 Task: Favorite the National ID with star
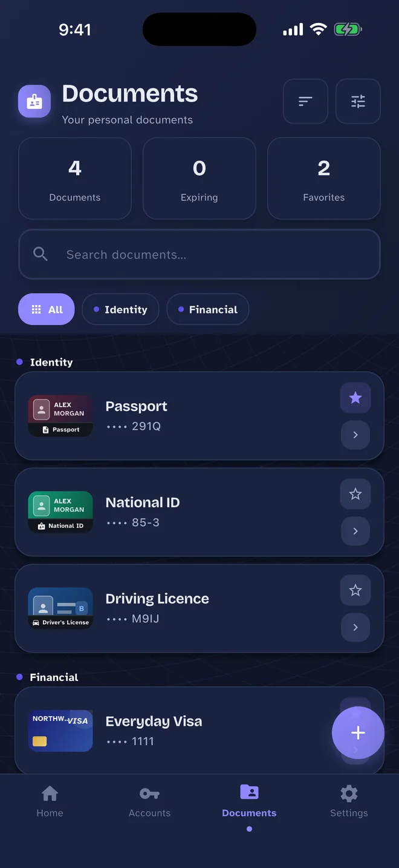point(355,494)
